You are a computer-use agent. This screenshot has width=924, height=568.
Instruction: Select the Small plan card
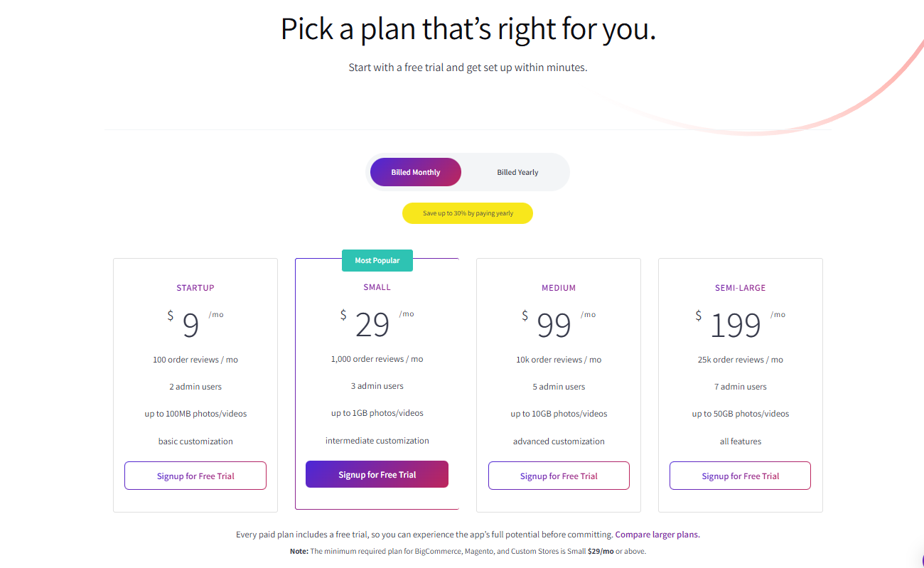pos(377,384)
